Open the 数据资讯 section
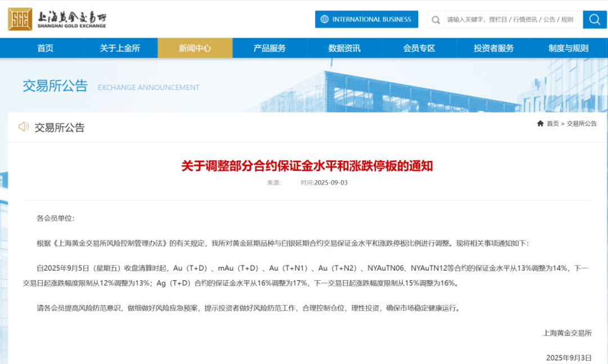The image size is (608, 364). [x=343, y=48]
